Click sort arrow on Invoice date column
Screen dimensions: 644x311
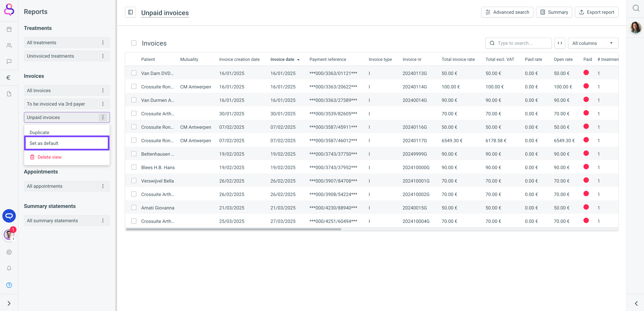(298, 60)
